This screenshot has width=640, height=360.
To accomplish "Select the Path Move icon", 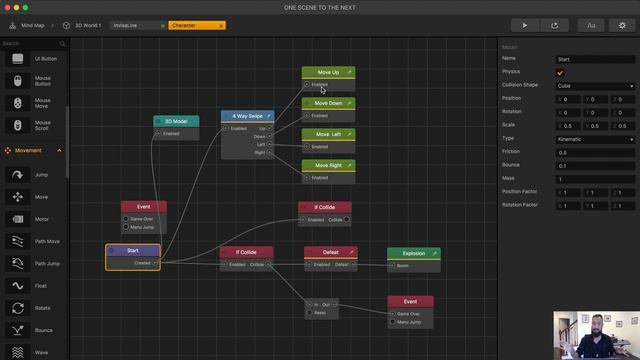I will [18, 241].
